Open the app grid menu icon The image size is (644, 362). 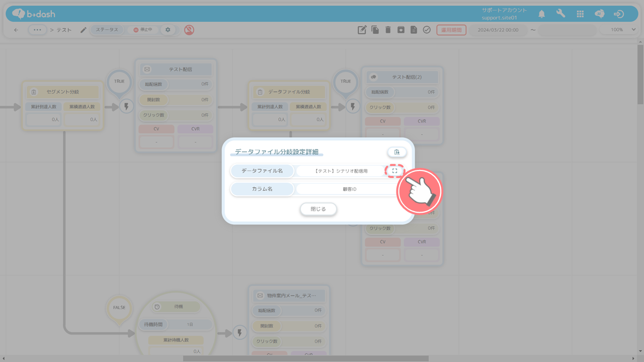click(580, 14)
